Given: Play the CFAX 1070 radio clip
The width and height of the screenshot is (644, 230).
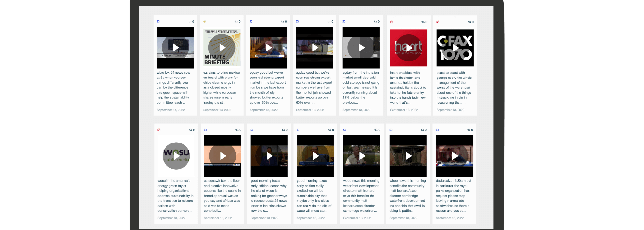Looking at the screenshot, I should click(455, 48).
